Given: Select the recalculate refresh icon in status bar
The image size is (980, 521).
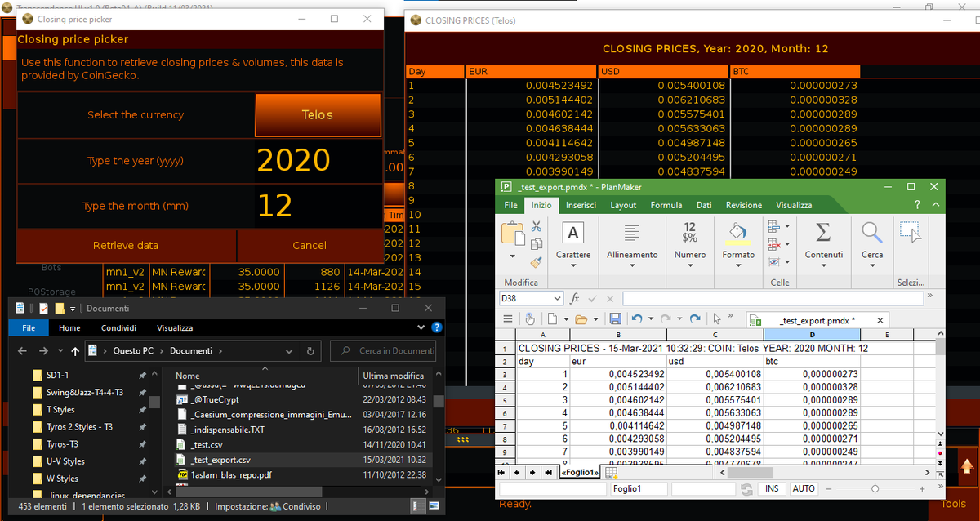Looking at the screenshot, I should 746,488.
